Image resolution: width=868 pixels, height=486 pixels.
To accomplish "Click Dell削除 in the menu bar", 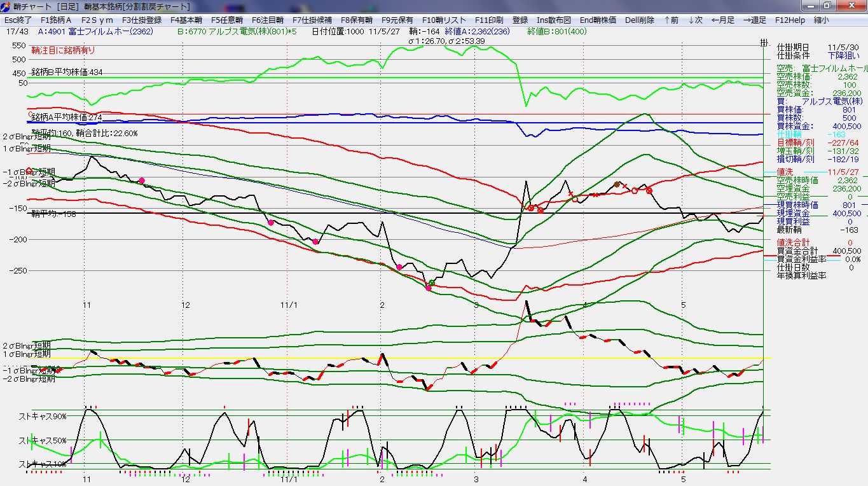I will [x=639, y=20].
